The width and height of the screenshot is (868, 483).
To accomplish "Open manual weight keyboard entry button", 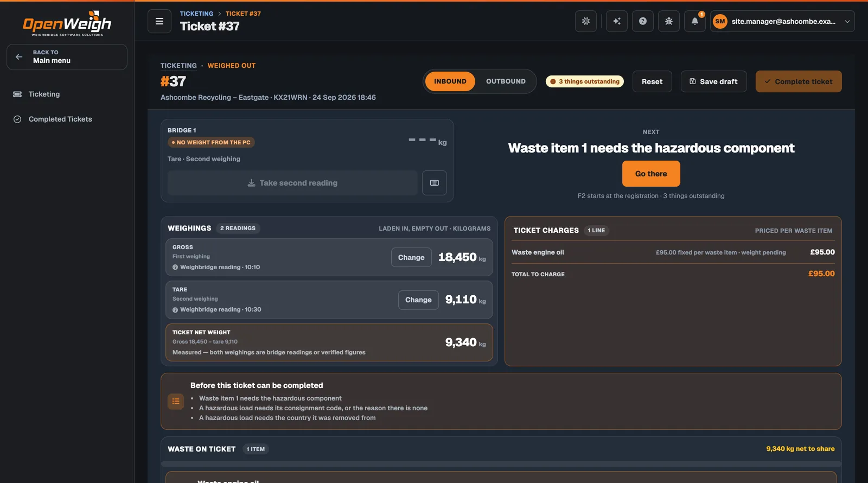I will pos(435,183).
